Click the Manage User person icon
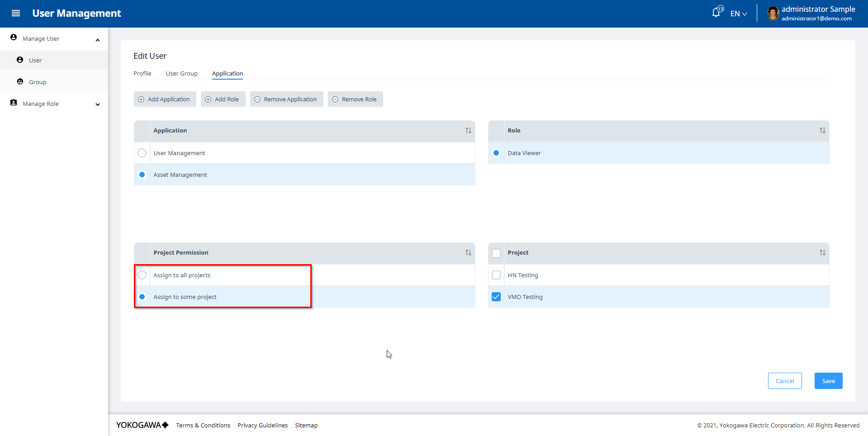Image resolution: width=868 pixels, height=436 pixels. [14, 38]
